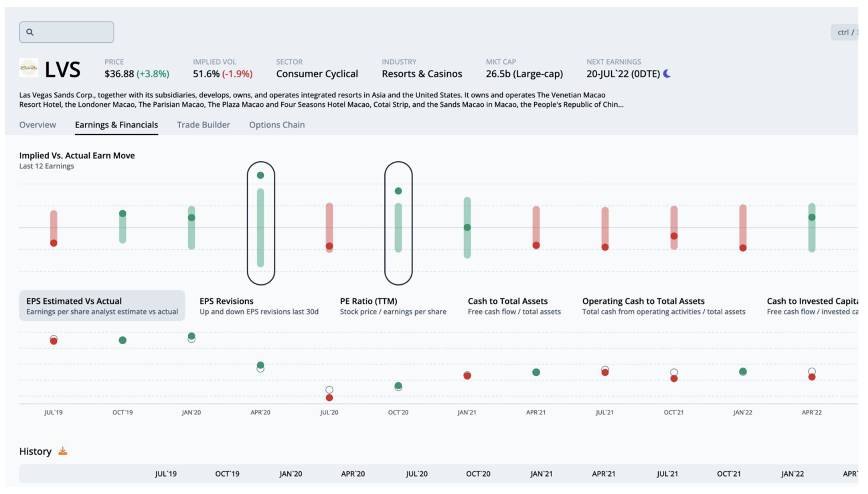Select the Earnings & Financials tab
The width and height of the screenshot is (868, 494).
tap(116, 125)
